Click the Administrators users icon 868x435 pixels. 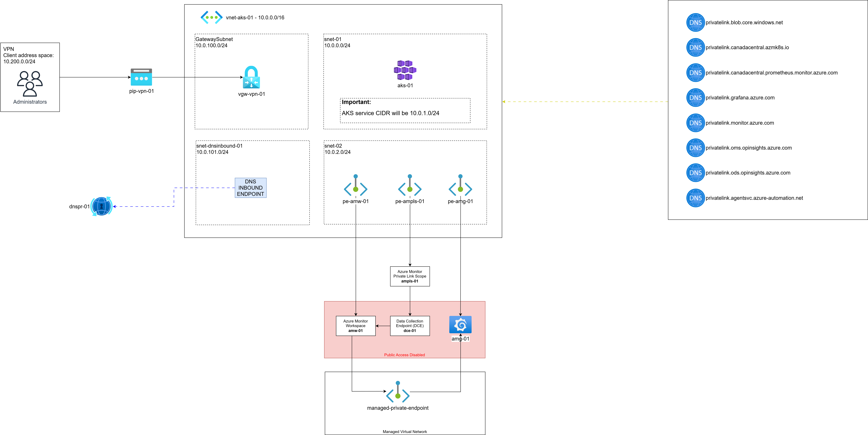point(30,84)
